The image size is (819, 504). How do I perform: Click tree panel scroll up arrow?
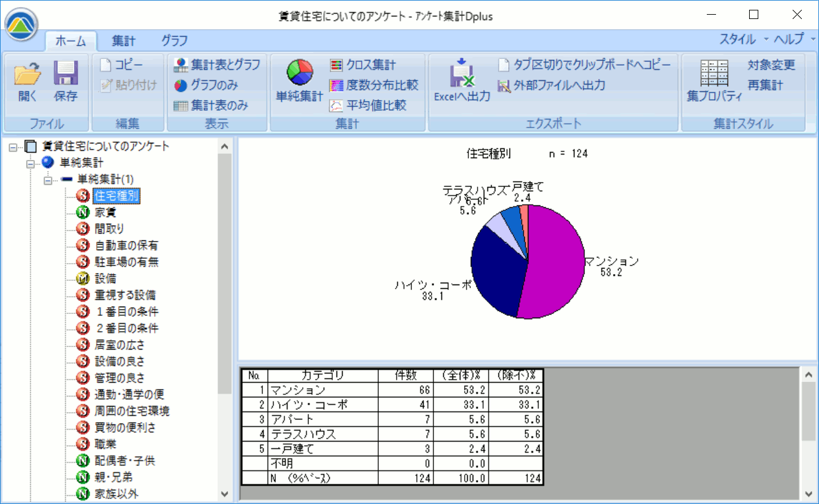[x=224, y=147]
